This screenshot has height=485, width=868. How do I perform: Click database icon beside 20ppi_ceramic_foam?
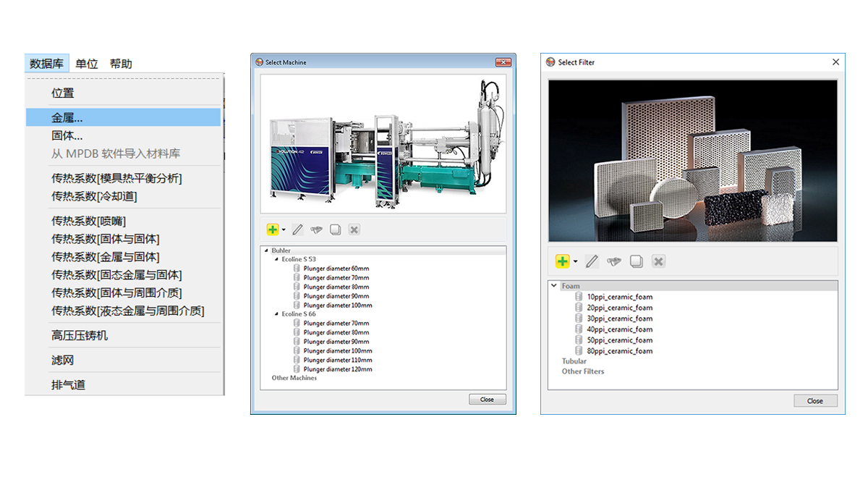[x=579, y=308]
